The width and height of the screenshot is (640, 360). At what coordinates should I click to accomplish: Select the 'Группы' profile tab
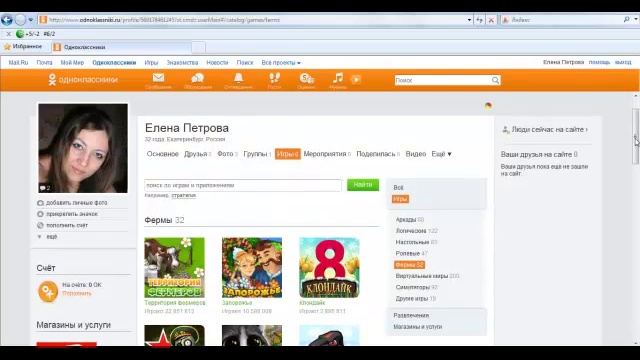tap(257, 154)
